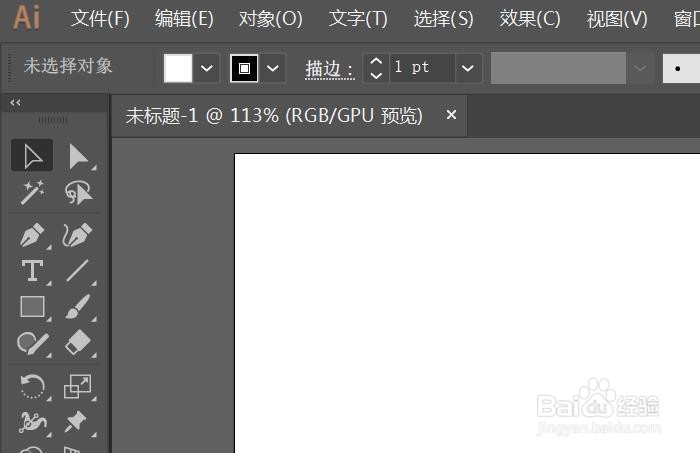Click the Illustrator Ai logo

coord(26,18)
